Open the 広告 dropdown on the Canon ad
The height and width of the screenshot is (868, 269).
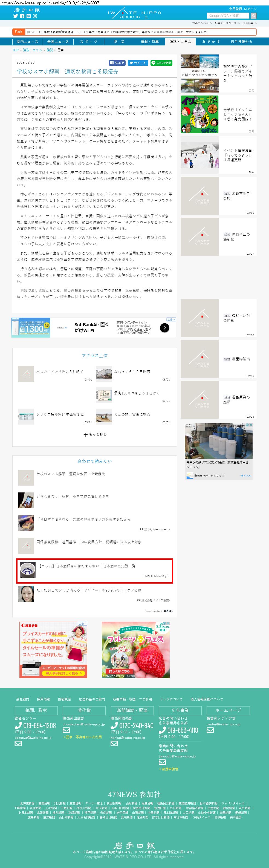pyautogui.click(x=82, y=623)
